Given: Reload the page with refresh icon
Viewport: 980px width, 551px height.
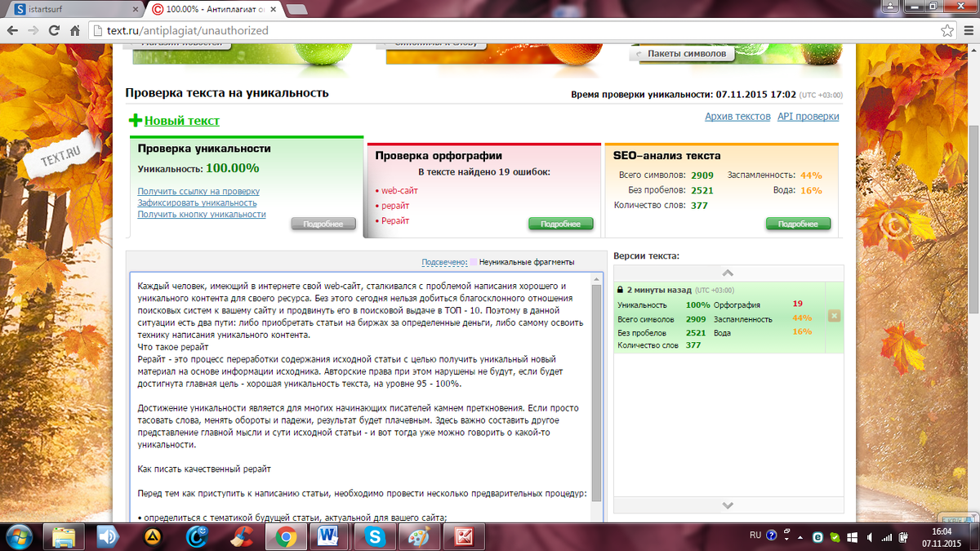Looking at the screenshot, I should pyautogui.click(x=54, y=31).
